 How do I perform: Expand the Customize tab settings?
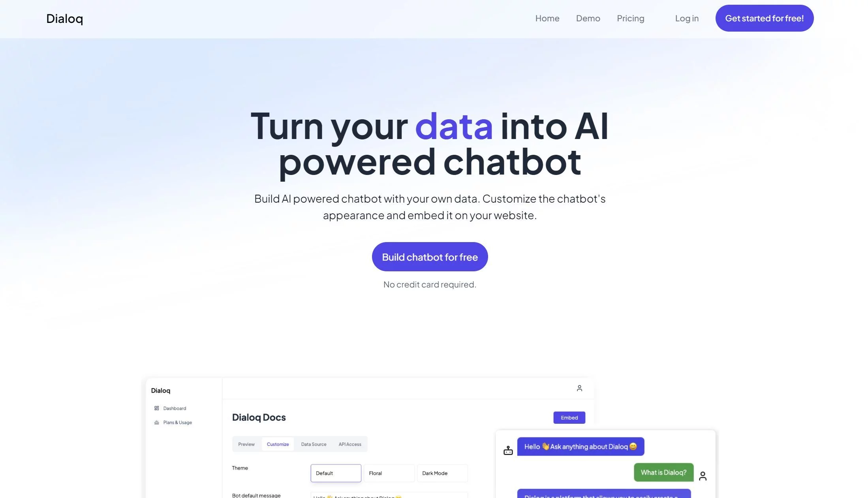point(277,444)
